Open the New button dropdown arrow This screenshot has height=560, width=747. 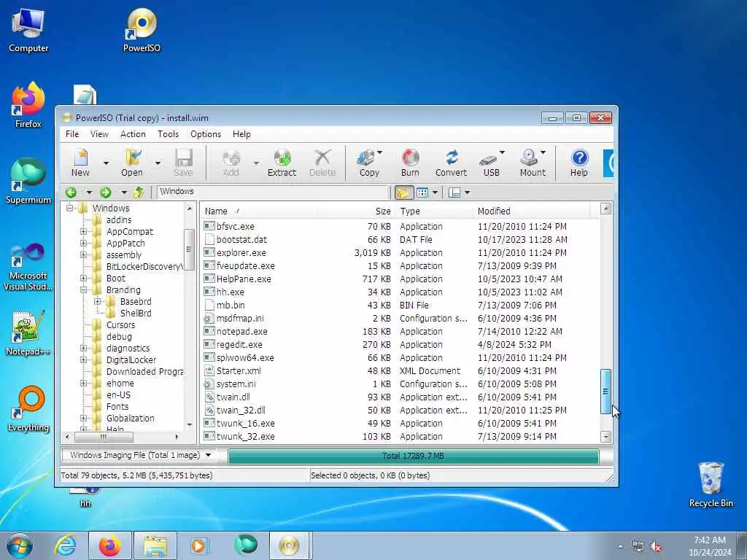click(106, 163)
